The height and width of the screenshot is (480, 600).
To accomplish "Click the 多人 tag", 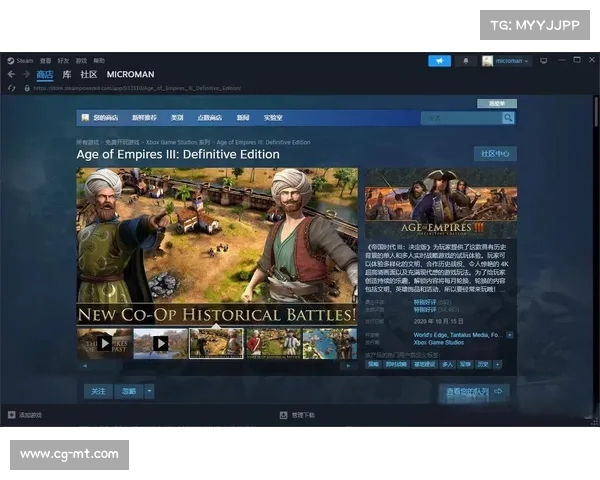I will 447,364.
